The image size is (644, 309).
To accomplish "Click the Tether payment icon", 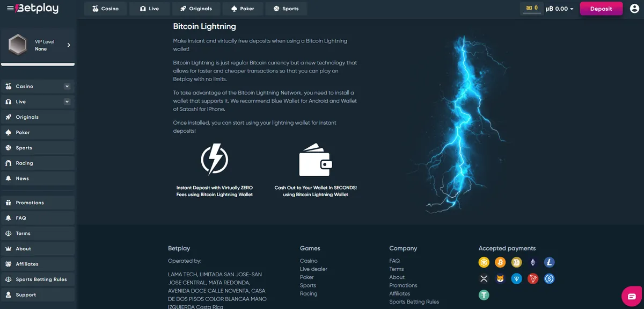I will [485, 295].
